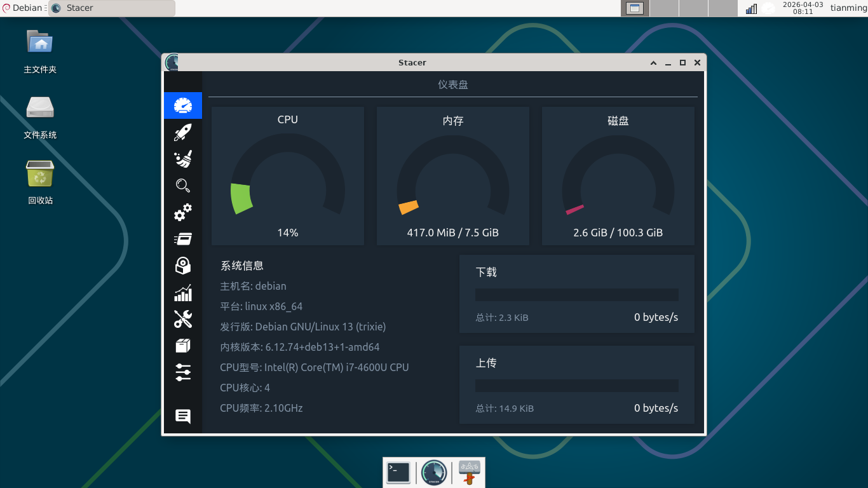
Task: Open the Debian applications menu
Action: [x=23, y=8]
